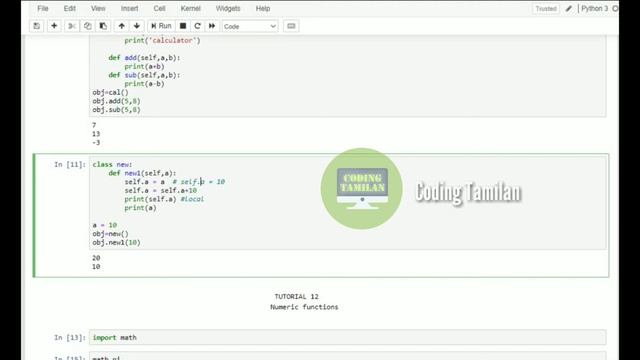Run the selected cell
Viewport: 640px width, 360px height.
[x=161, y=26]
